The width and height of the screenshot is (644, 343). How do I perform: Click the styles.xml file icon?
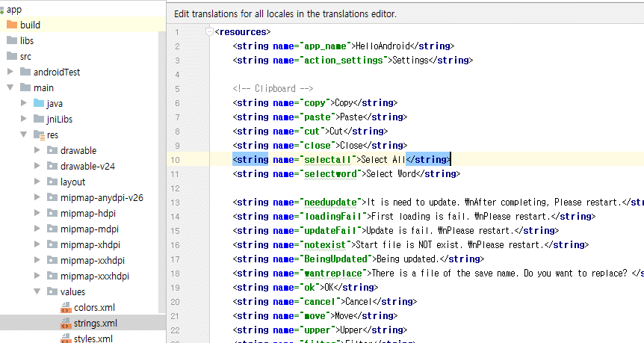tap(66, 339)
